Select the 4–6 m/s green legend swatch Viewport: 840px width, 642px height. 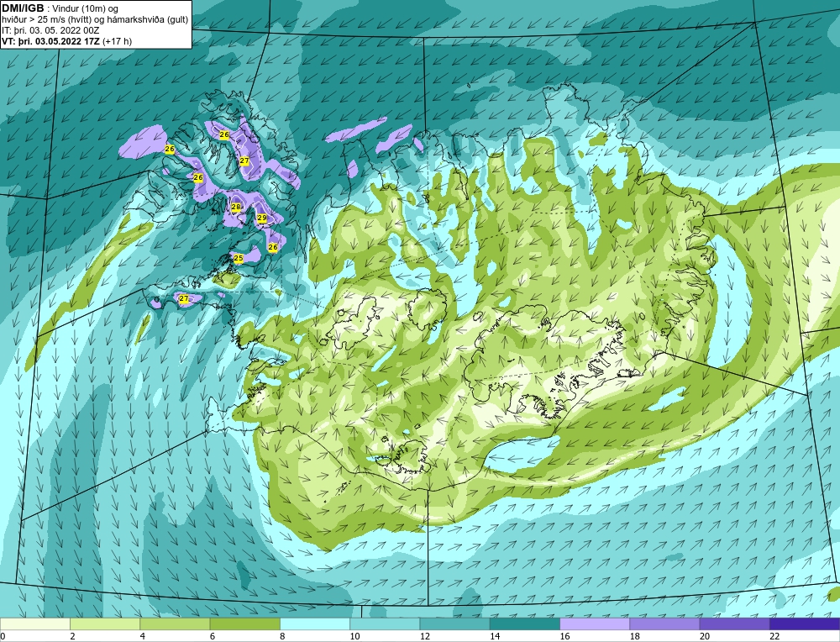tap(176, 624)
